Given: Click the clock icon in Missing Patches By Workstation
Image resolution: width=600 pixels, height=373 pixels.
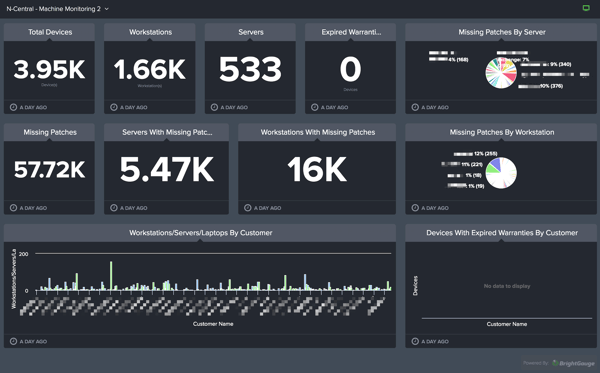Looking at the screenshot, I should (415, 208).
